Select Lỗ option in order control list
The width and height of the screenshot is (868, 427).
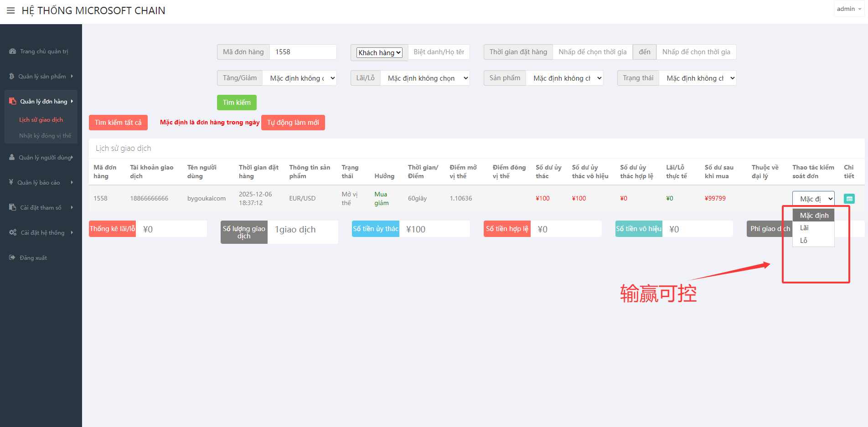coord(804,241)
